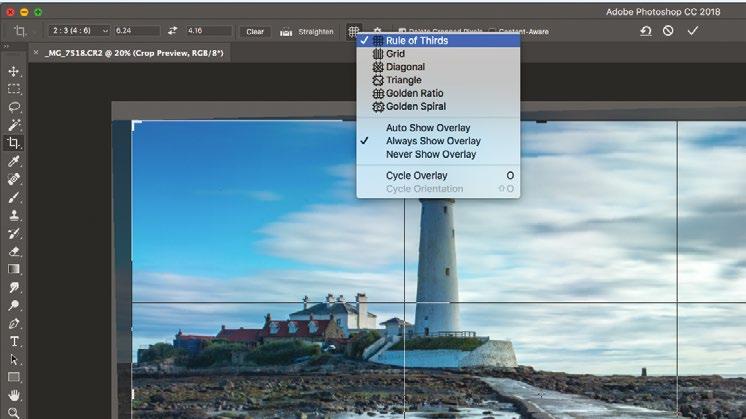Select the Type tool

(13, 341)
